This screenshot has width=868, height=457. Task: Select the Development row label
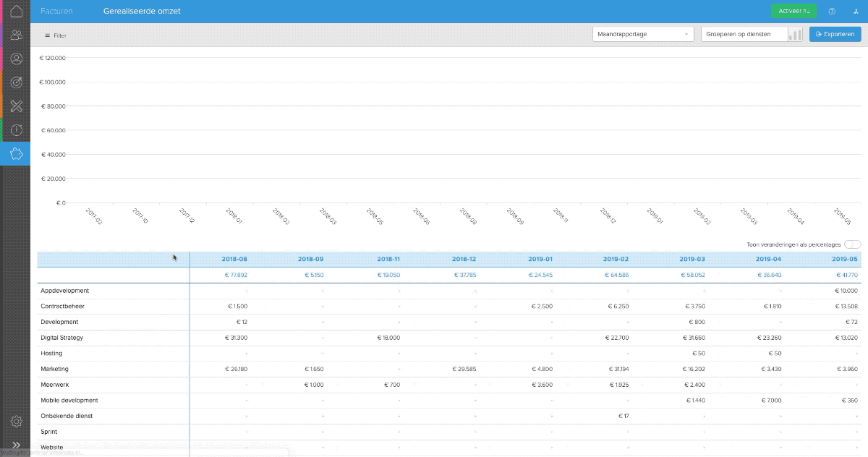[x=60, y=322]
